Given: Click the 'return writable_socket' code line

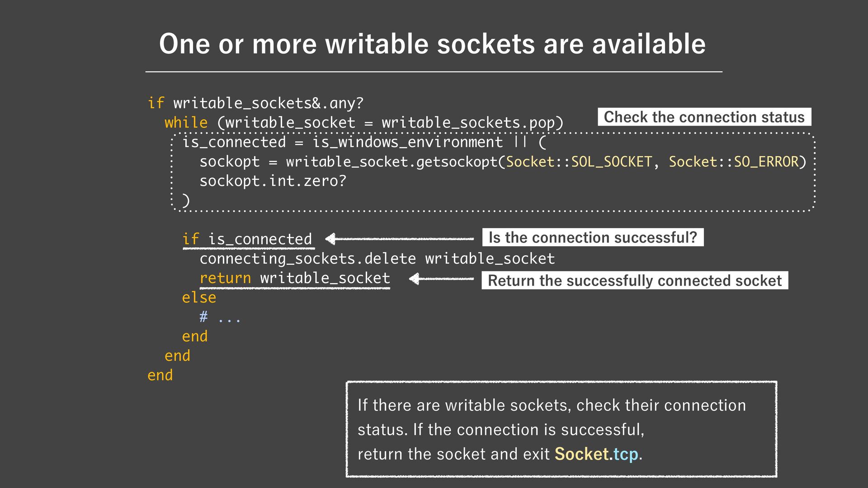Looking at the screenshot, I should point(295,278).
